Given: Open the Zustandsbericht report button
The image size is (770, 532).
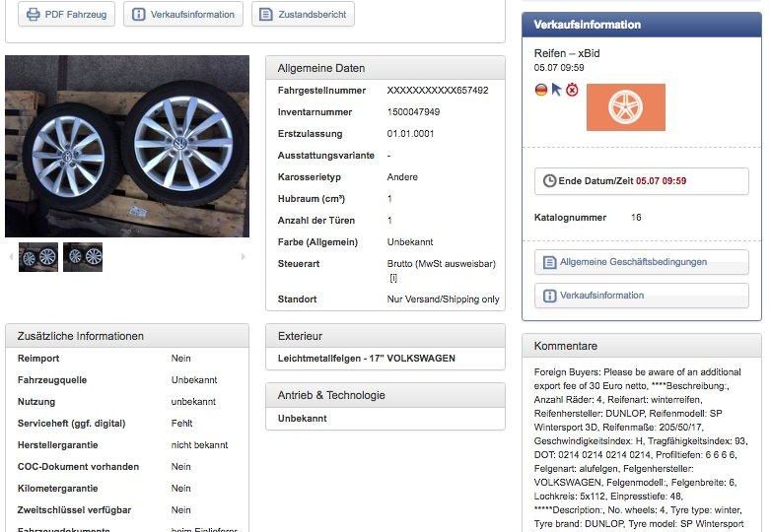Looking at the screenshot, I should tap(303, 14).
